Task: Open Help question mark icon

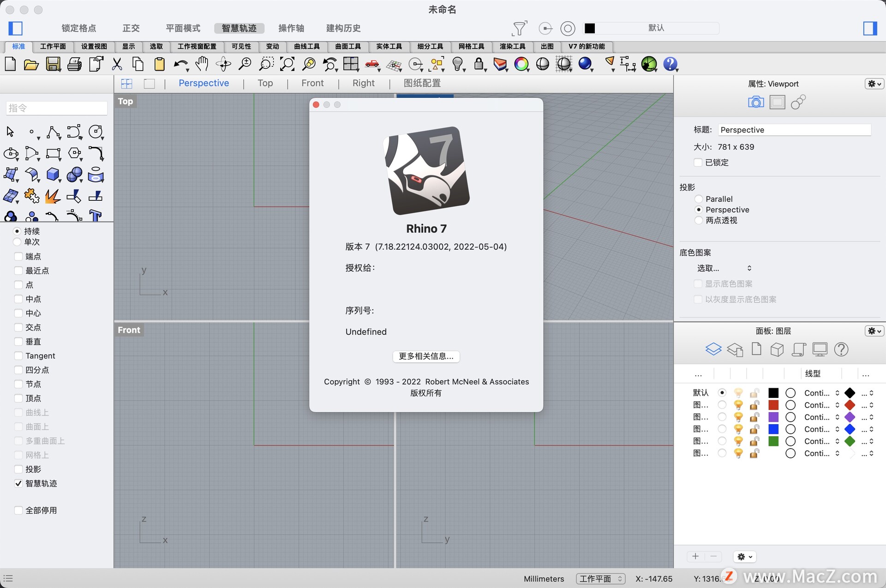Action: [x=670, y=64]
